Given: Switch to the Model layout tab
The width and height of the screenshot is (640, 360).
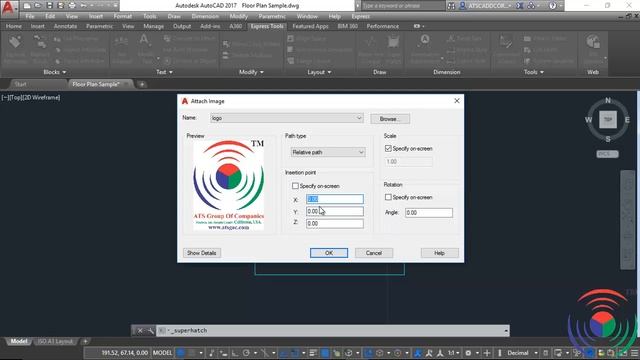Looking at the screenshot, I should tap(18, 341).
